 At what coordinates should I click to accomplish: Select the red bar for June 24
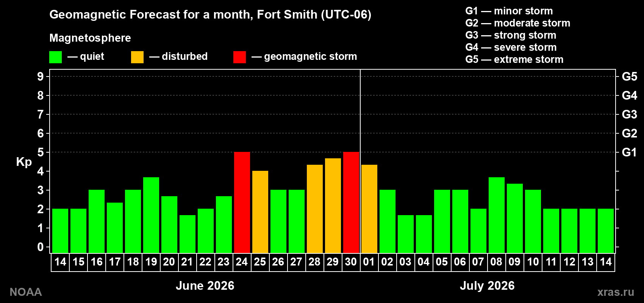242,202
